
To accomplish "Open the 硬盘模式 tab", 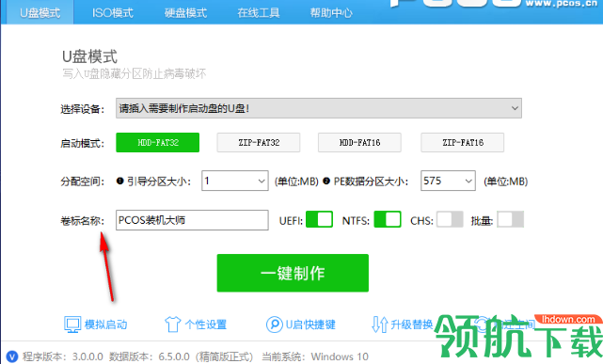I will [185, 12].
